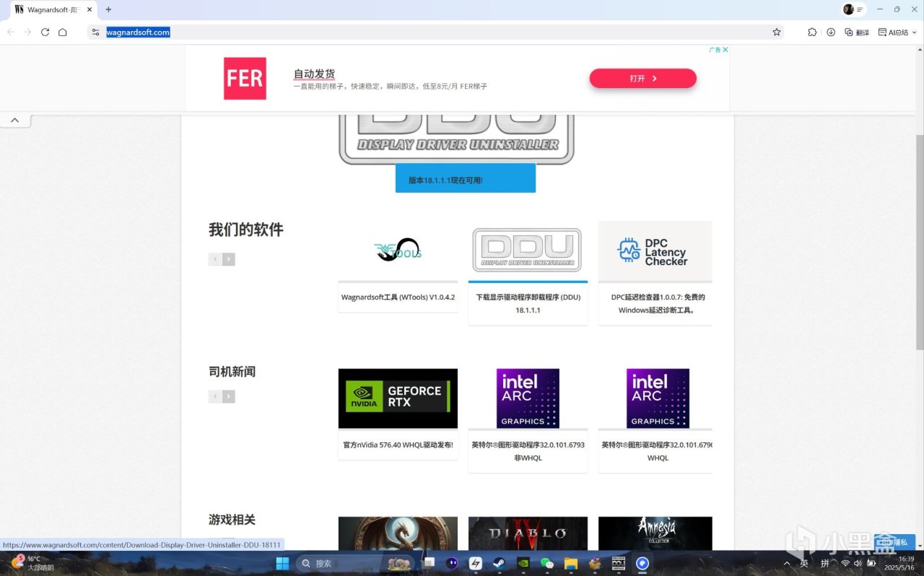Click the 版本18.1.1.1现在可用 banner
The image size is (924, 576).
pyautogui.click(x=466, y=178)
